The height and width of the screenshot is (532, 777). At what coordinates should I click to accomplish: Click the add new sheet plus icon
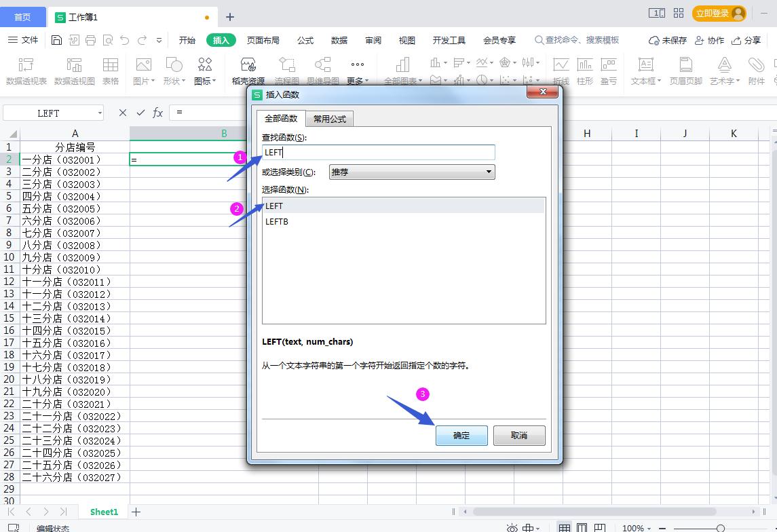point(136,512)
